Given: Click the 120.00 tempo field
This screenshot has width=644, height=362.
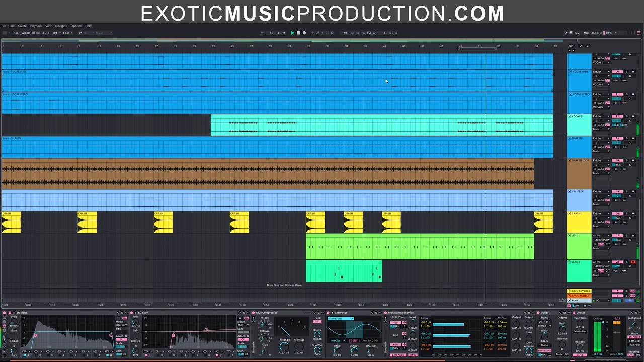Looking at the screenshot, I should 25,33.
